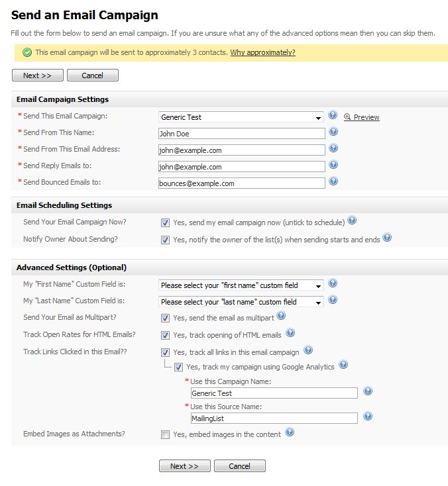Click the top Next >> button
448x486 pixels.
coord(38,75)
